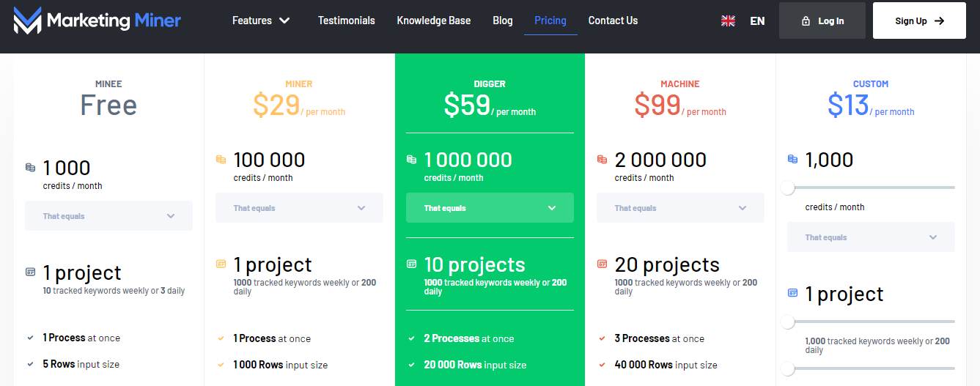Go to Knowledge Base
Viewport: 980px width, 386px height.
click(x=434, y=21)
